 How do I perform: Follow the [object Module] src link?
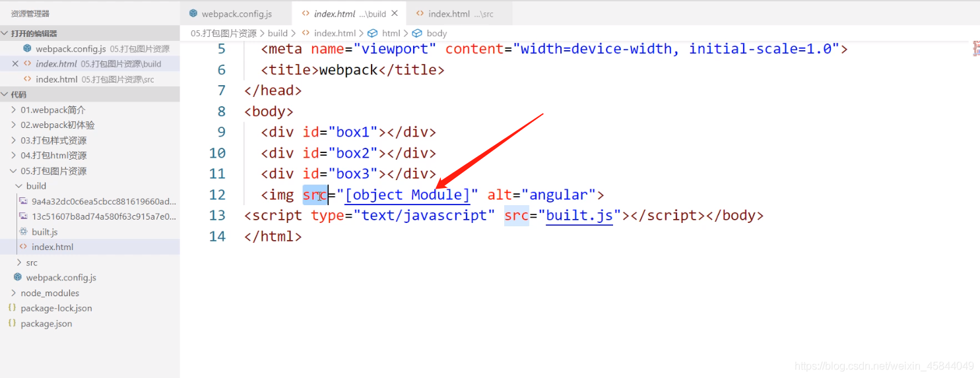pos(407,195)
